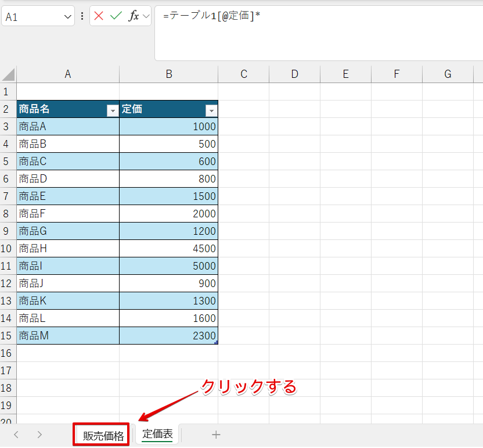Viewport: 483px width, 448px height.
Task: Click the cell containing 商品E
Action: click(x=68, y=196)
